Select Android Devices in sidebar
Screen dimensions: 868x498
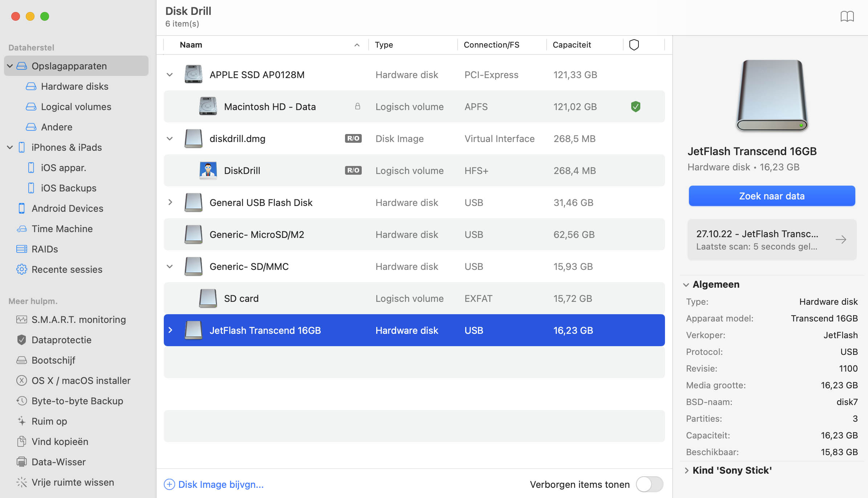tap(60, 208)
